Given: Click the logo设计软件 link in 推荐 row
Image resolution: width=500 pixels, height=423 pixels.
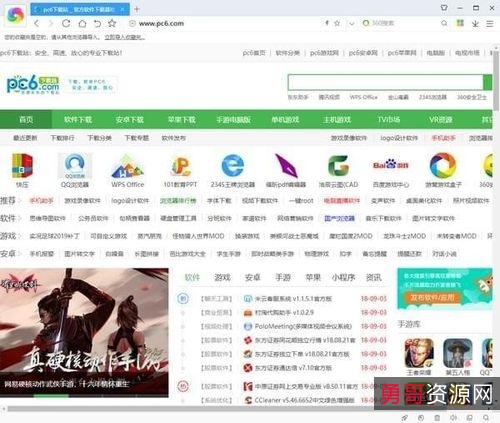Looking at the screenshot, I should [x=130, y=201].
